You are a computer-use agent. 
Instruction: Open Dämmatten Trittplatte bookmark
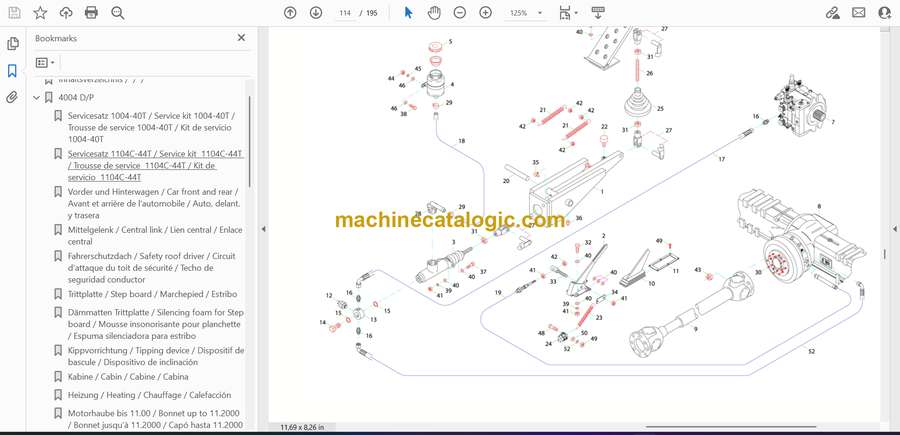pos(156,324)
